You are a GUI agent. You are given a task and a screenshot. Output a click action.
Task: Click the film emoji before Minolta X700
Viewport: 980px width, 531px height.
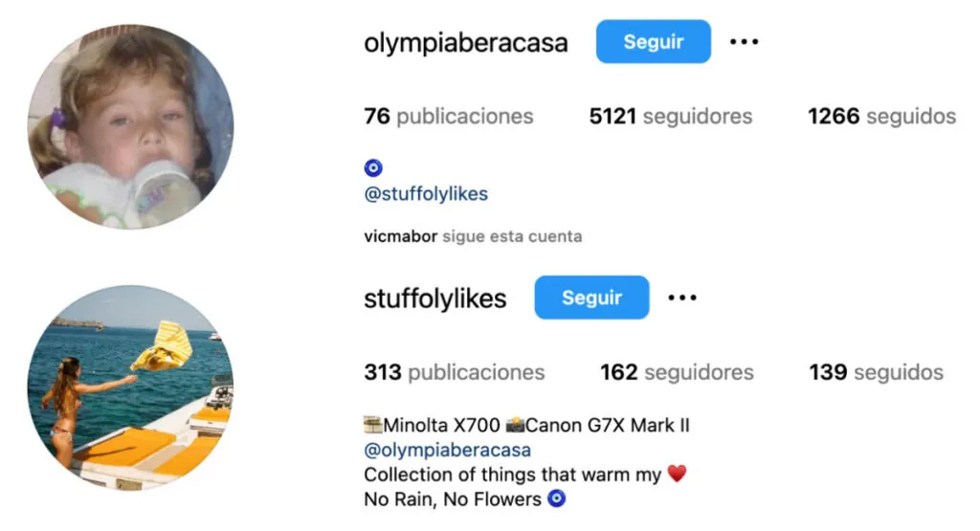(373, 426)
